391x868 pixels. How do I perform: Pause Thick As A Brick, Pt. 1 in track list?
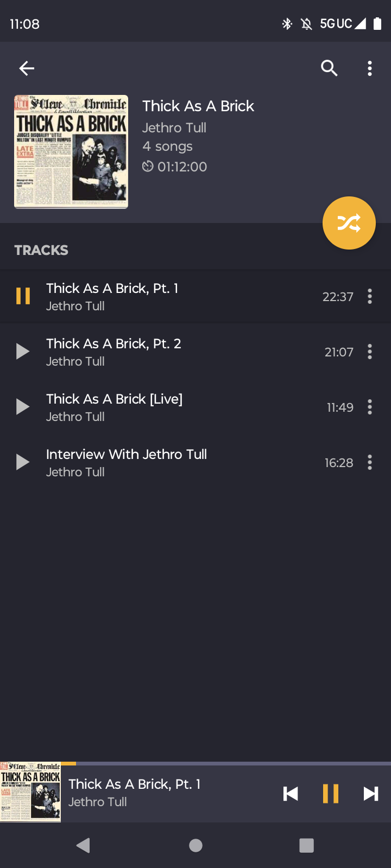tap(23, 296)
